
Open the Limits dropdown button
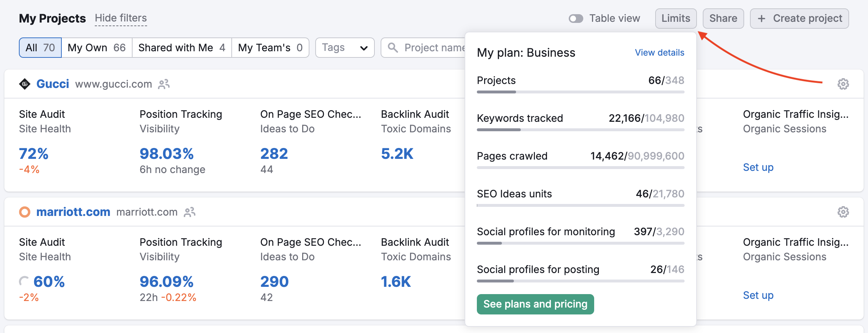point(676,19)
